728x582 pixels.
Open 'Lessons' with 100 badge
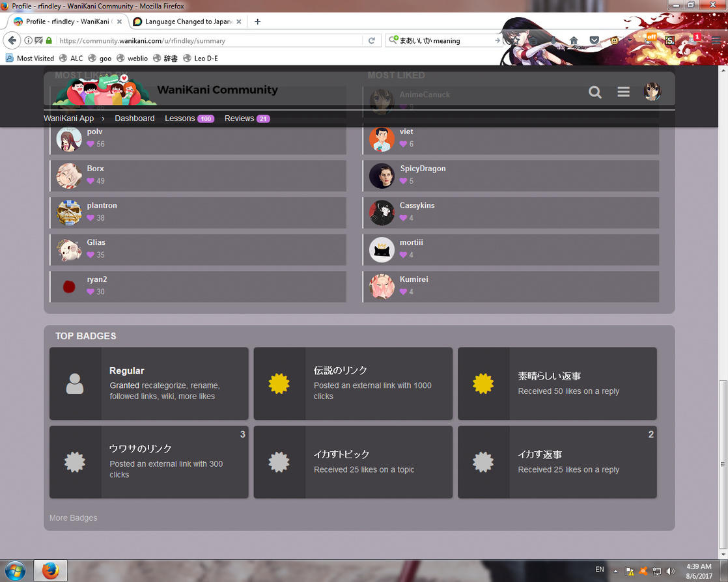pos(189,118)
